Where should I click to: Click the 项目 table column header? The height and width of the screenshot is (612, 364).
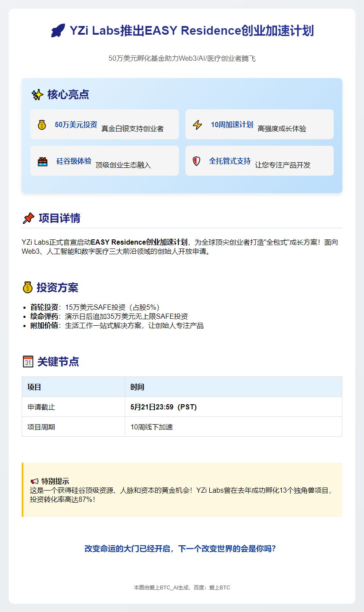click(x=34, y=387)
